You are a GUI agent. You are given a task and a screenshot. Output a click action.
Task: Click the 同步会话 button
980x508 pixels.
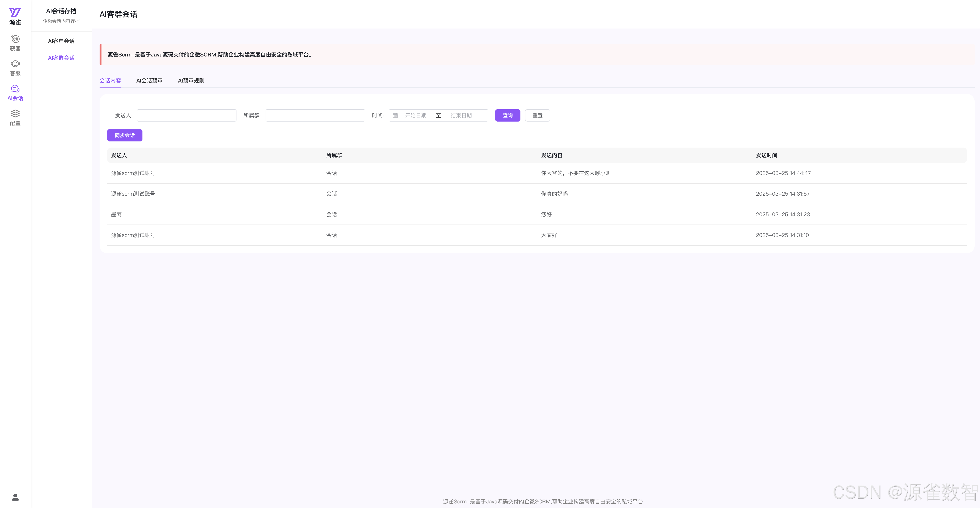[125, 135]
